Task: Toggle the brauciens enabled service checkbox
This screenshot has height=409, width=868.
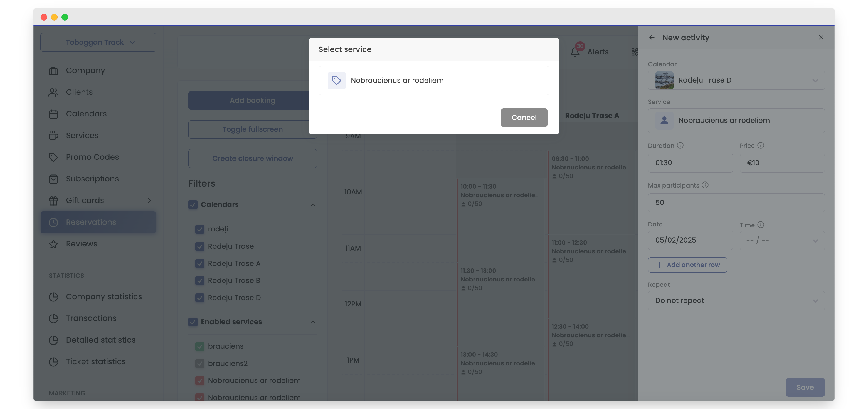Action: point(200,346)
